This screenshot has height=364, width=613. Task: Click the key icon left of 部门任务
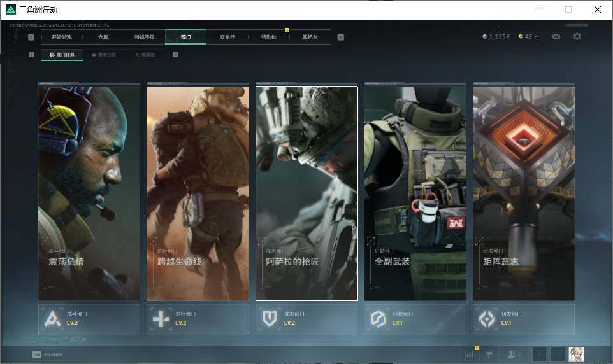coord(31,55)
